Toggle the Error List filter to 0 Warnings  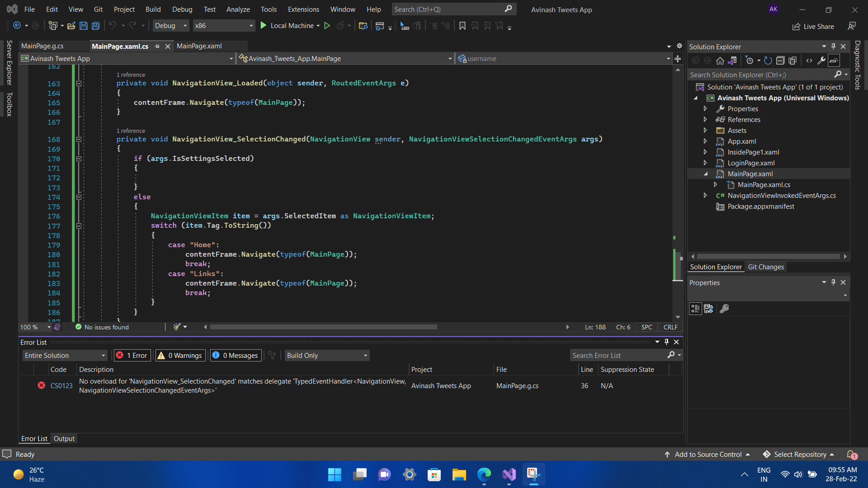coord(179,355)
